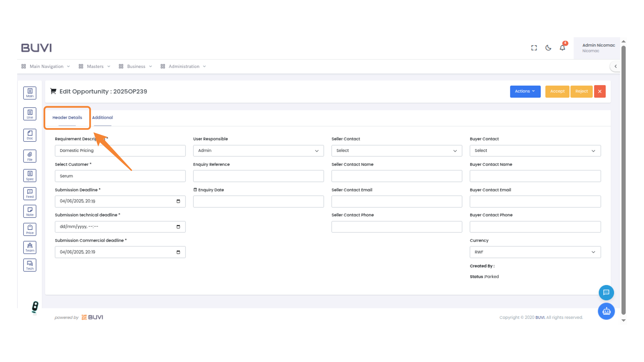Select the Line details panel icon
This screenshot has height=362, width=644.
[30, 114]
